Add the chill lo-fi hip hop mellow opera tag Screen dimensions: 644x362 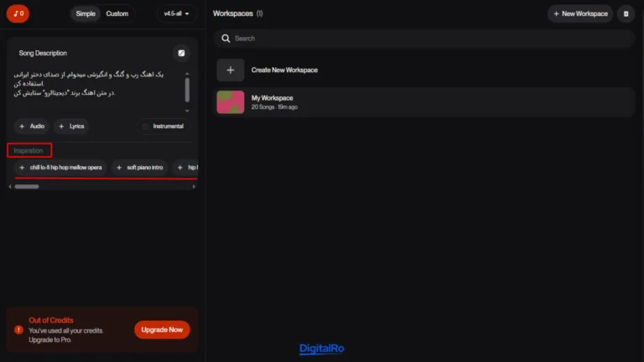pos(60,168)
